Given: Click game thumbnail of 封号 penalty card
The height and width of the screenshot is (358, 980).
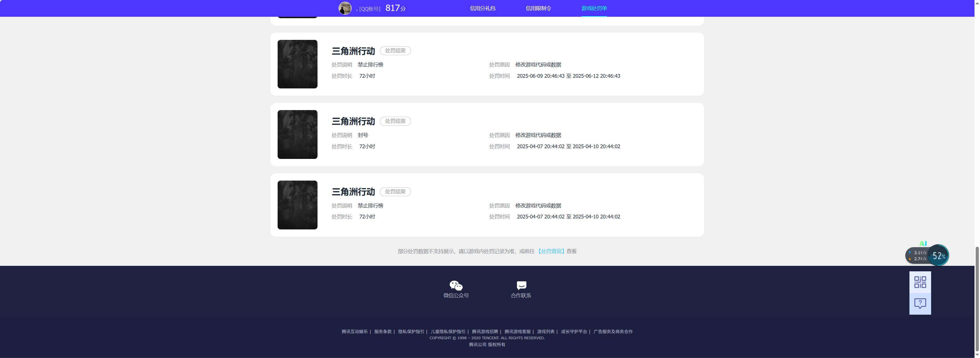Looking at the screenshot, I should pyautogui.click(x=297, y=135).
